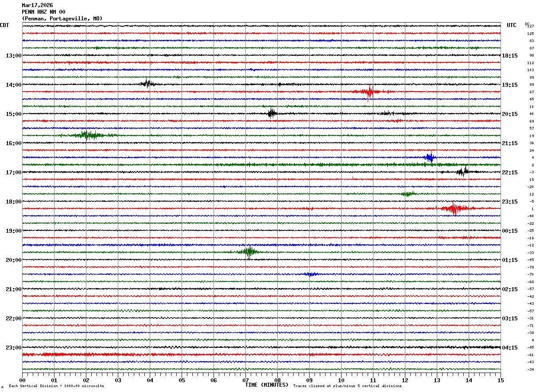Select the 17:00 CDT row label
The image size is (536, 392).
[13, 173]
